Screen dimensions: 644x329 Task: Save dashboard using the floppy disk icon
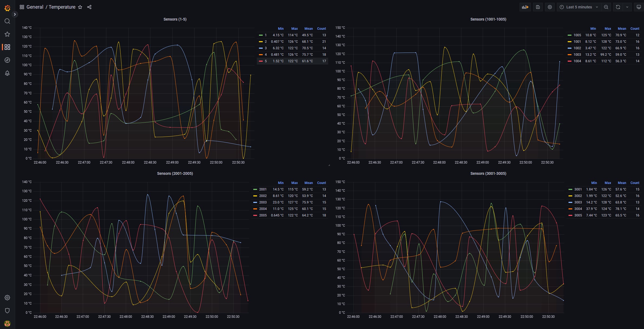538,7
